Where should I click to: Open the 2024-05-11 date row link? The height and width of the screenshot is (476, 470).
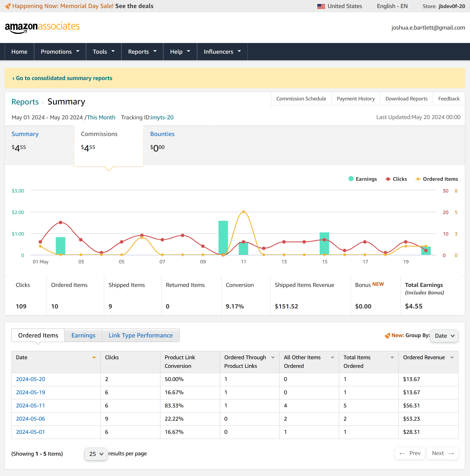[x=30, y=406]
